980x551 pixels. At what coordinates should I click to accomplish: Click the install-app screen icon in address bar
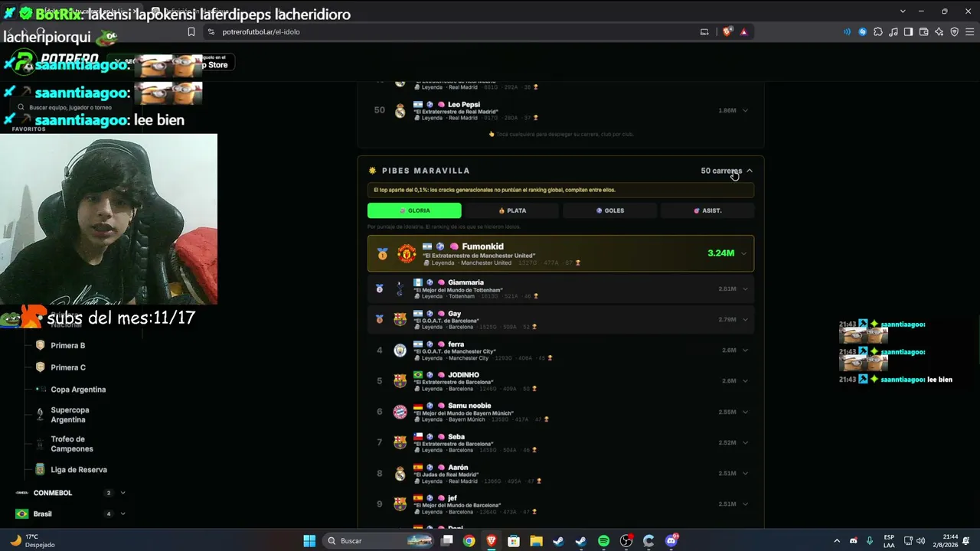tap(704, 31)
